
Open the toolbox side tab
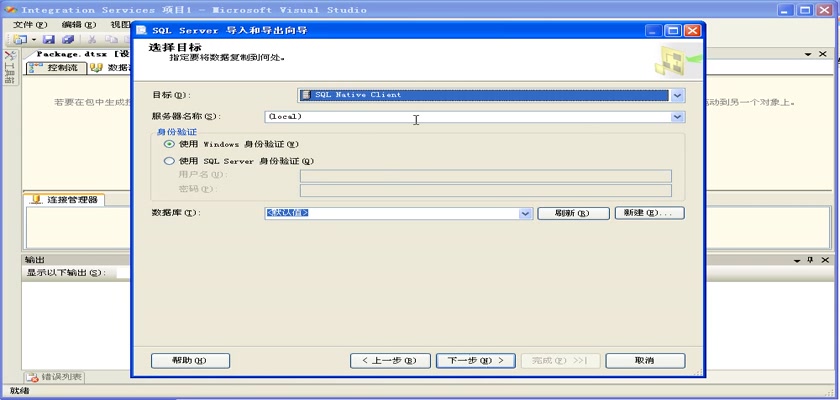point(10,67)
